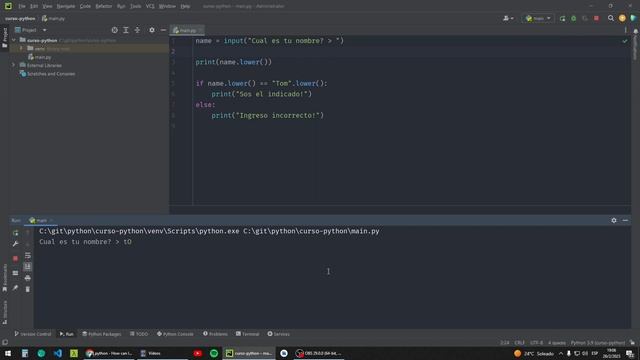Image resolution: width=640 pixels, height=360 pixels.
Task: Toggle the Bookmarks side tool window
Action: [4, 278]
